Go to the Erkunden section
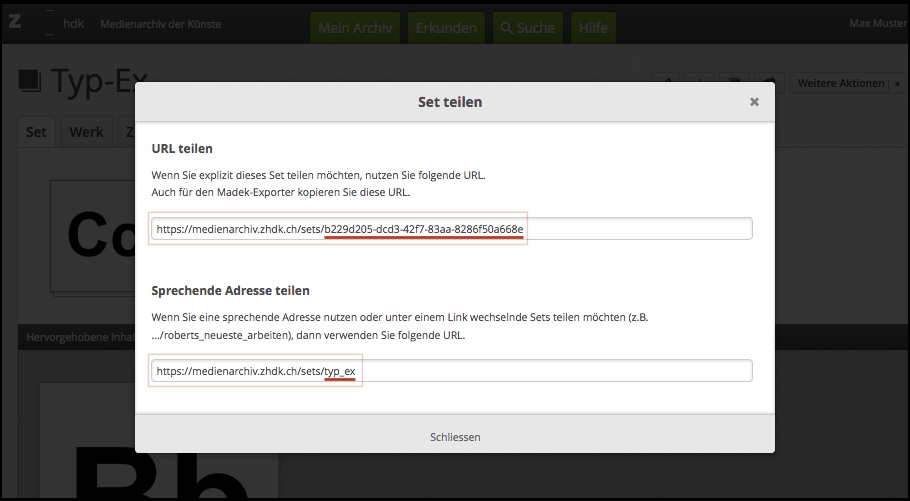Viewport: 910px width, 501px height. coord(446,27)
